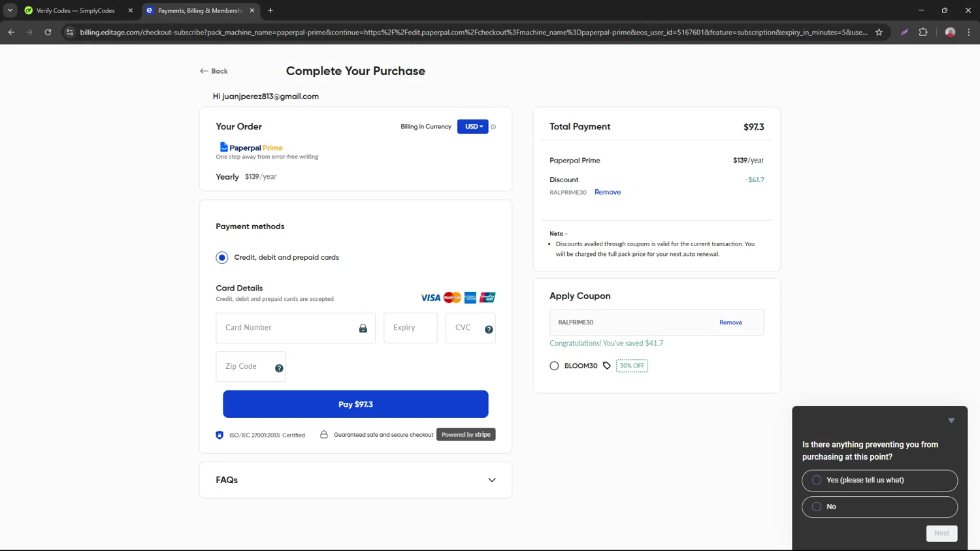Click the CVC help question mark icon

pos(489,330)
